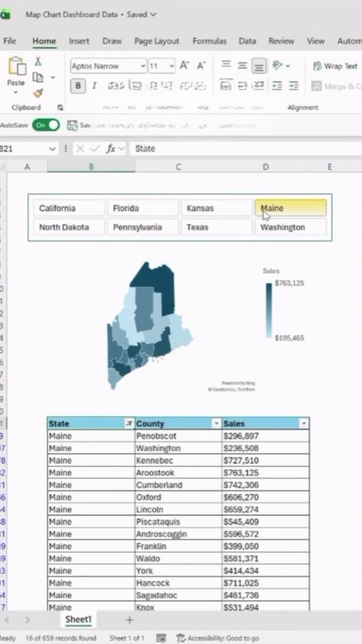362x644 pixels.
Task: Expand the function dropdown beside fx
Action: 122,148
